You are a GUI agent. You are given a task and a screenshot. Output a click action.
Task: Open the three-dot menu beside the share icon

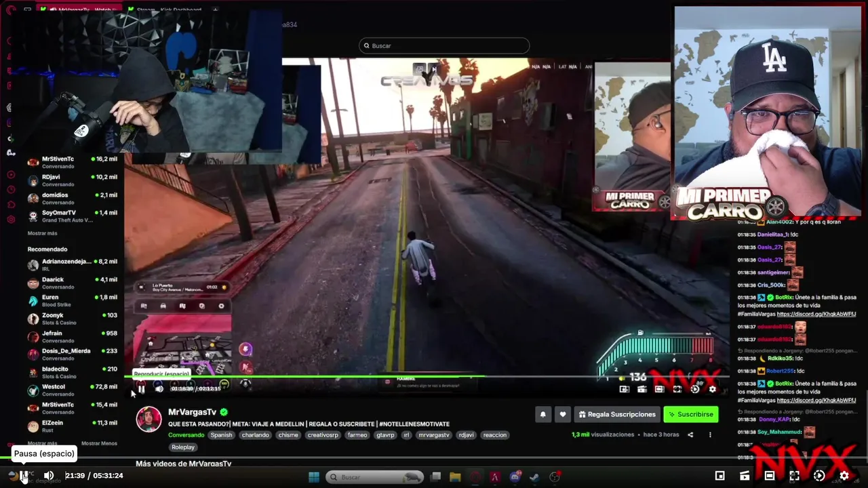tap(710, 435)
